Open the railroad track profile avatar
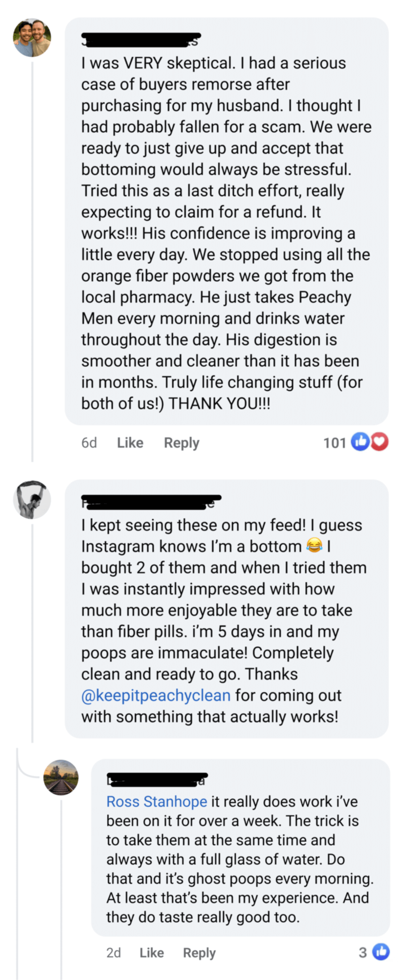This screenshot has width=407, height=980. point(61,777)
